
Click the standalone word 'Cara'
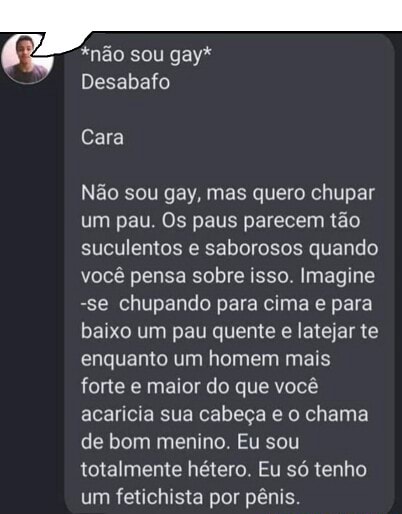coord(102,137)
